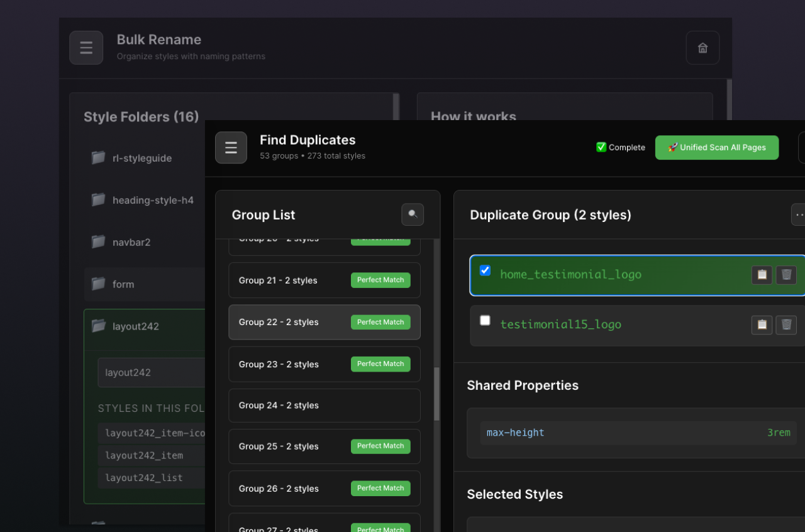805x532 pixels.
Task: Click the trash icon beside testimonial15_logo
Action: tap(786, 325)
